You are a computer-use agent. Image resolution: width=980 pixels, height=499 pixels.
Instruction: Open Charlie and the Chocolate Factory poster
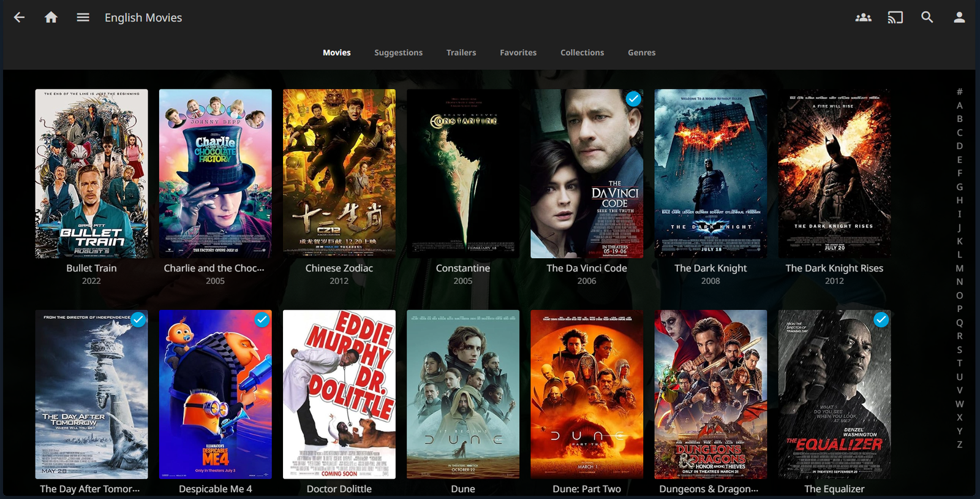pyautogui.click(x=216, y=173)
